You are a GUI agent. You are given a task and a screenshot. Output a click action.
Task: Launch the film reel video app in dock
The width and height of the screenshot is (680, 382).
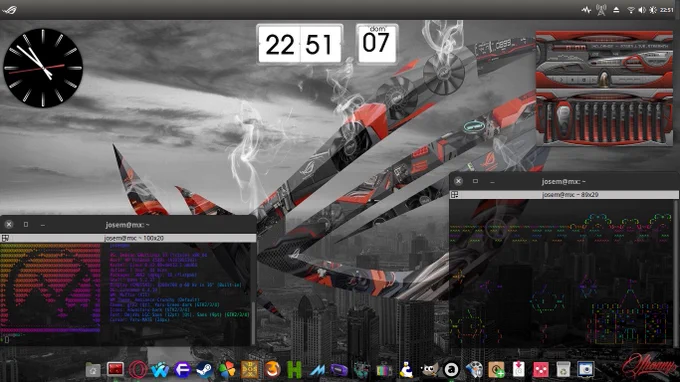(x=474, y=370)
